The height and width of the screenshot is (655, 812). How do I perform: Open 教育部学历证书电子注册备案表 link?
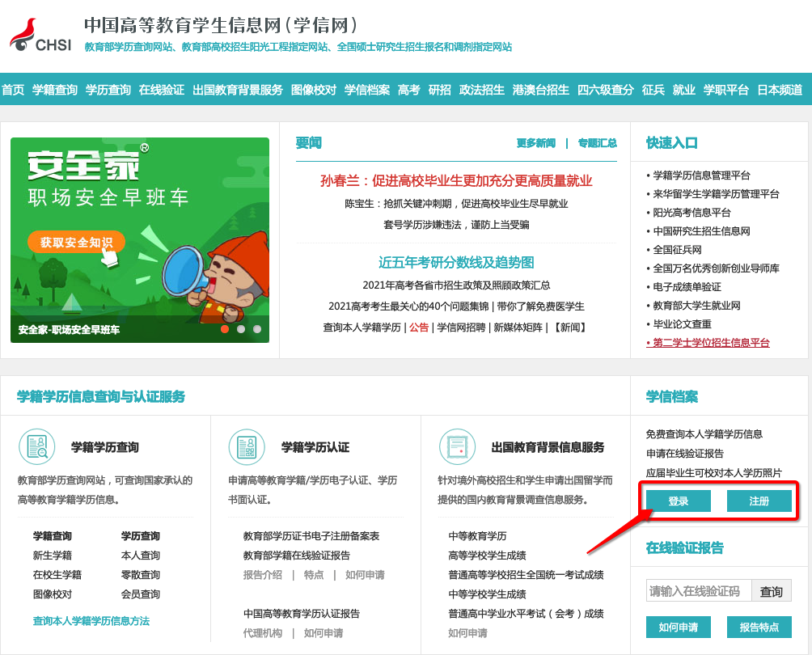pos(311,536)
